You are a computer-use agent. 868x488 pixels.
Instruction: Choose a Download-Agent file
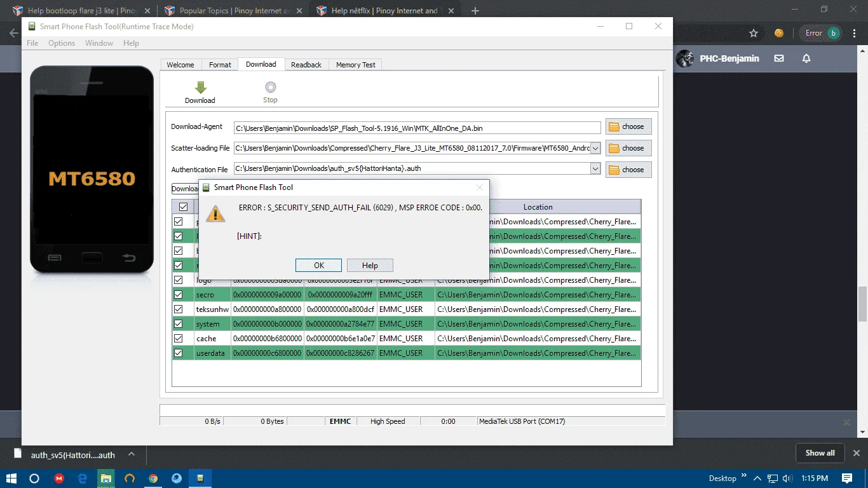click(x=628, y=126)
